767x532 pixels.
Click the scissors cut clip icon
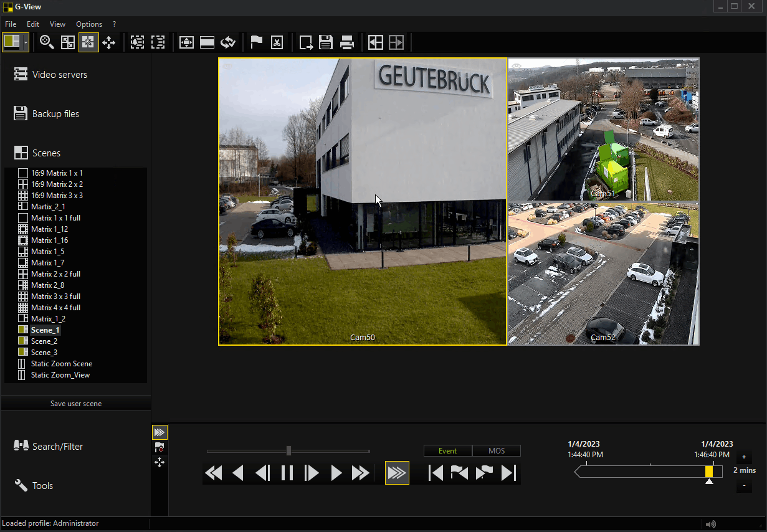(277, 42)
